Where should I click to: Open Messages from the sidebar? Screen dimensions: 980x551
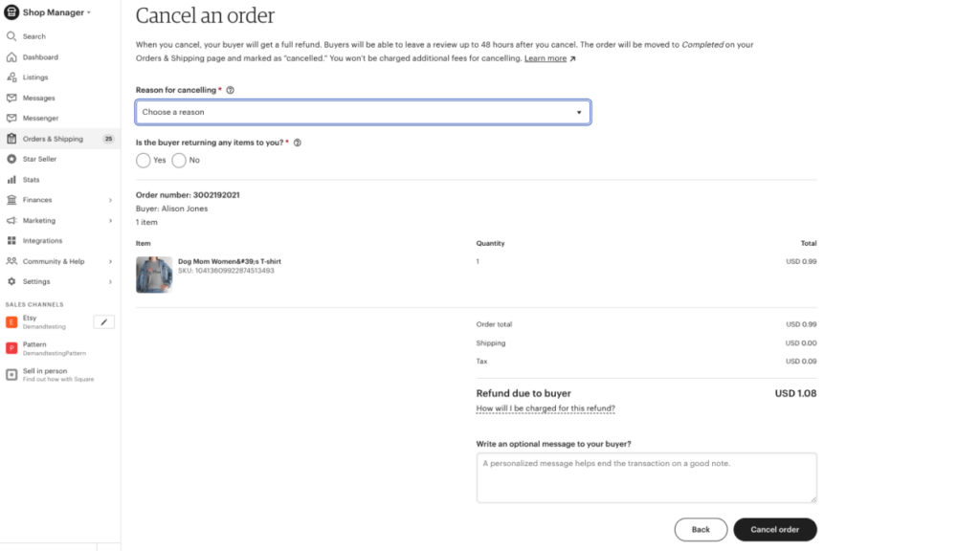point(38,98)
